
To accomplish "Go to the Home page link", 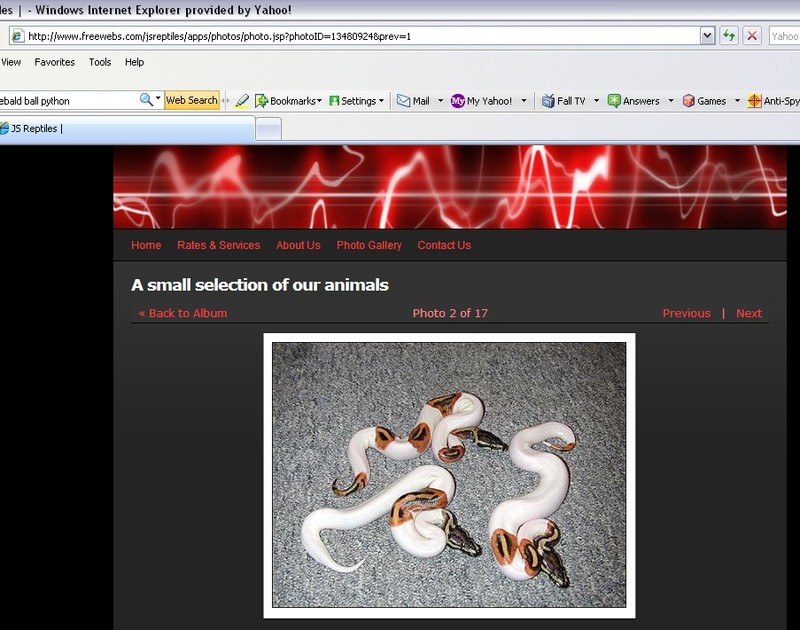I will (x=146, y=245).
